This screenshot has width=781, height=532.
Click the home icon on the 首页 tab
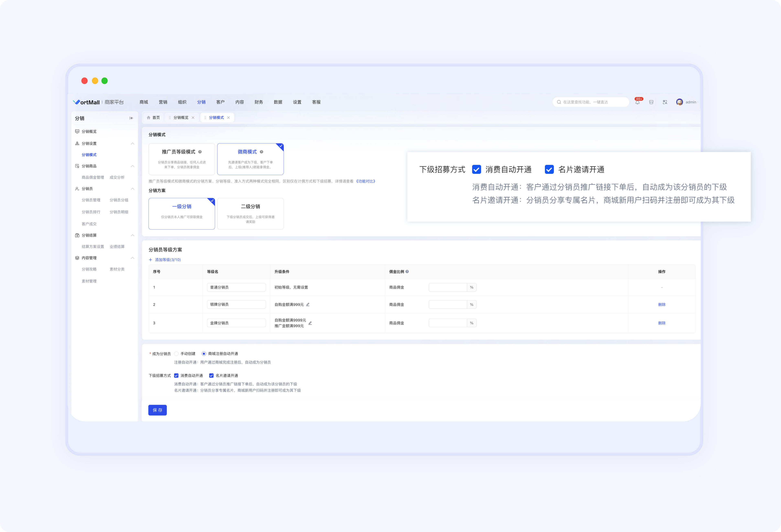click(x=148, y=117)
